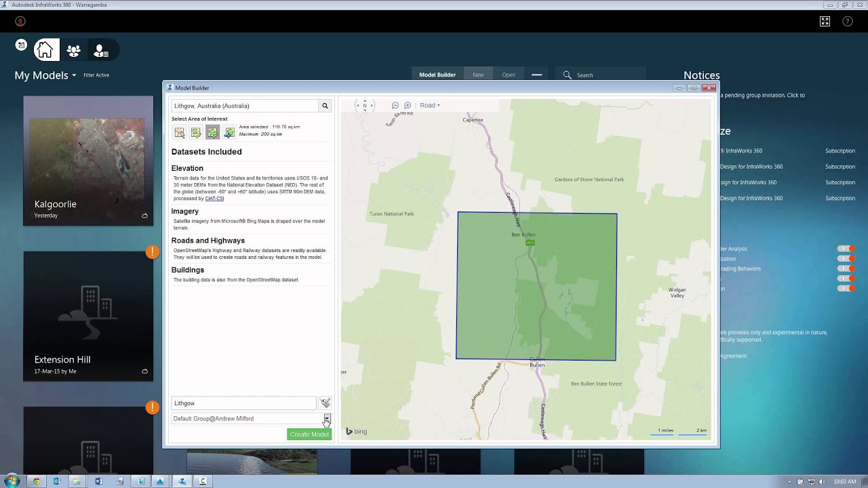
Task: Click the Lithgow model name field
Action: coord(244,403)
